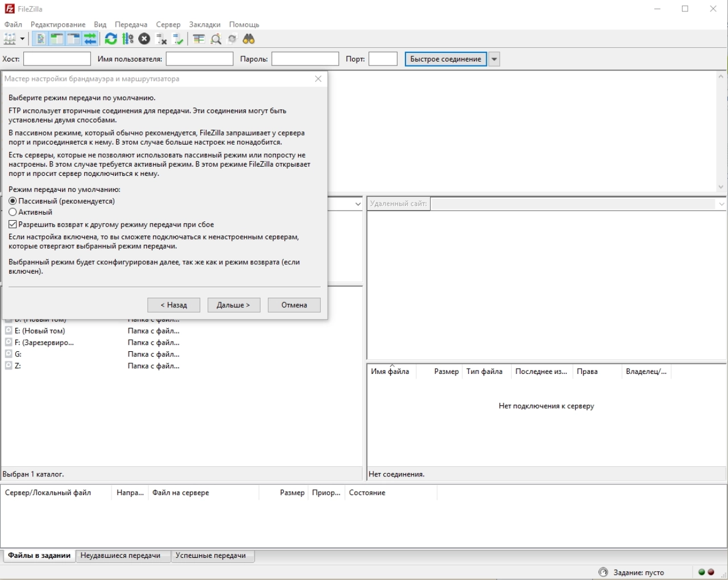The image size is (728, 580).
Task: Refresh the file and folder lists
Action: [x=111, y=39]
